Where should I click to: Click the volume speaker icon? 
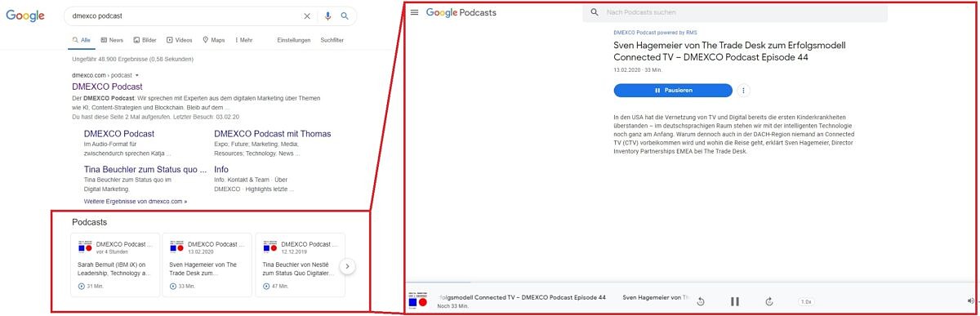pyautogui.click(x=970, y=301)
